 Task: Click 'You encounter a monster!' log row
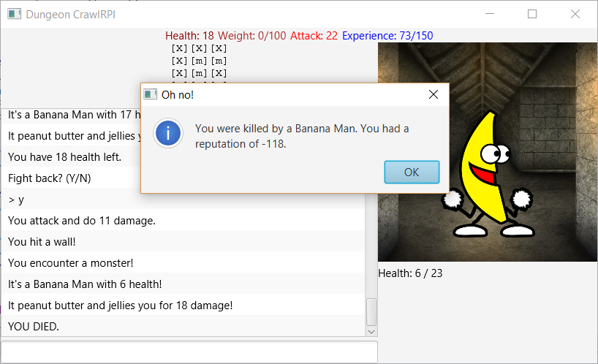tap(183, 262)
